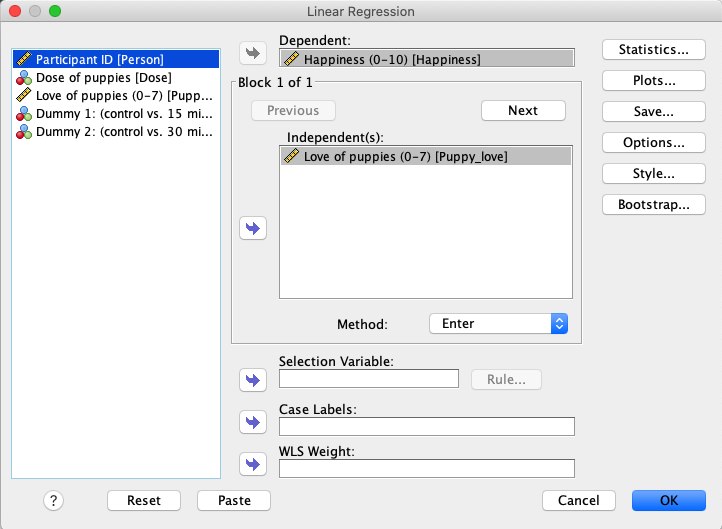722x529 pixels.
Task: Select Participant ID [Person] in variable list
Action: click(116, 59)
